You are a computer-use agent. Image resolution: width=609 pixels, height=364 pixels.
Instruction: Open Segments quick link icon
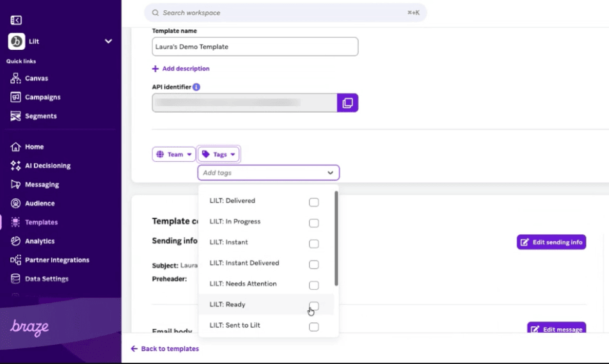15,116
